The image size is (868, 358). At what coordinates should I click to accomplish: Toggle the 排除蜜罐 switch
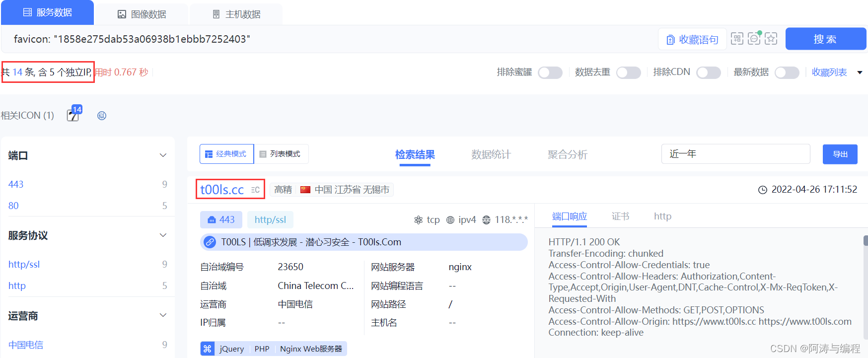coord(550,72)
